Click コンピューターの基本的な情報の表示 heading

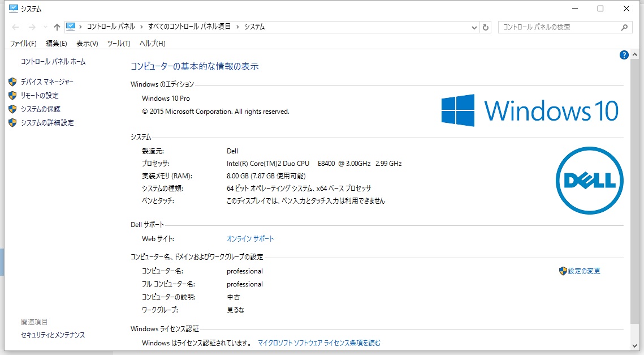[195, 66]
